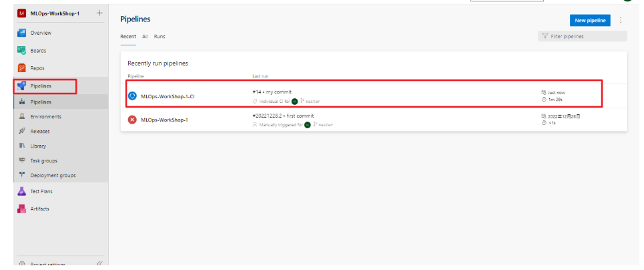Open more options next to New pipeline
Screen dimensions: 644x270
[621, 20]
